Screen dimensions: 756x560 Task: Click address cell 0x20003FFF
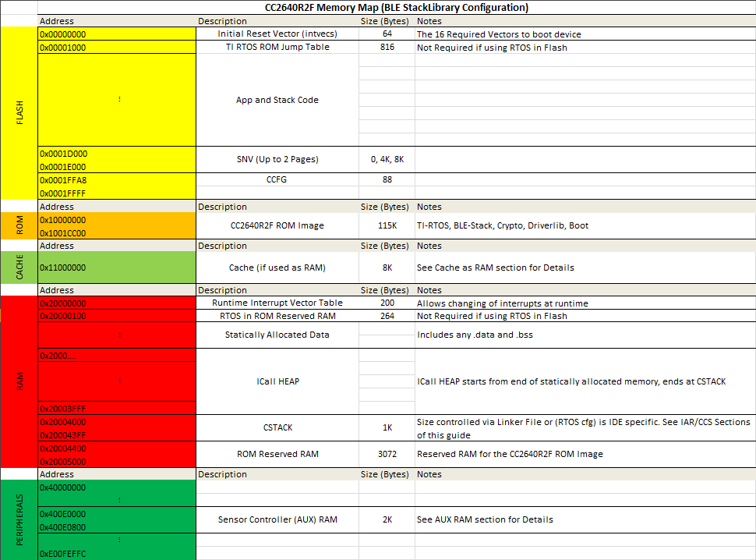tap(117, 408)
